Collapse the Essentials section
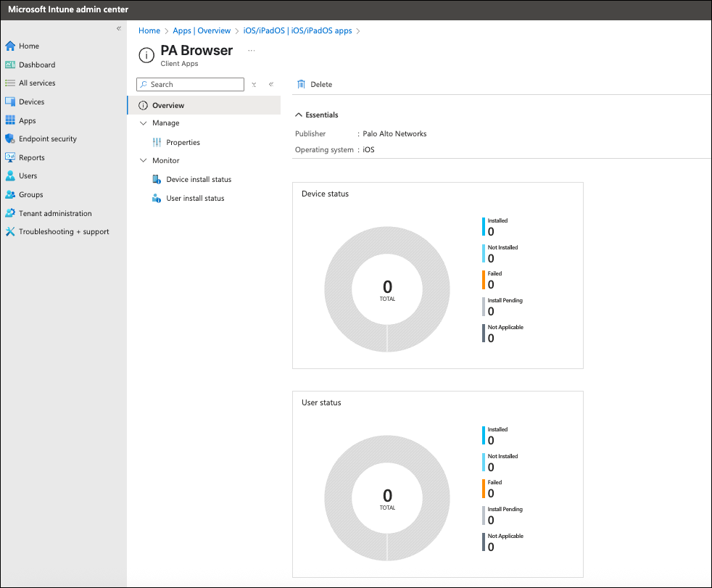 [x=299, y=115]
